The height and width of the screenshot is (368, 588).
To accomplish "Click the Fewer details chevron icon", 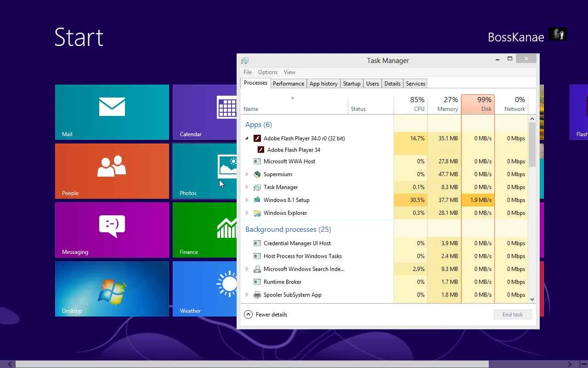I will pyautogui.click(x=249, y=315).
